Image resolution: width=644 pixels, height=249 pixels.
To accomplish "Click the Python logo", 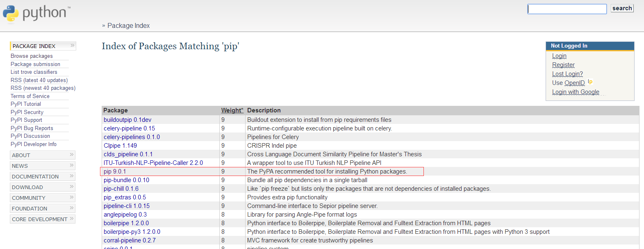I will [x=36, y=13].
